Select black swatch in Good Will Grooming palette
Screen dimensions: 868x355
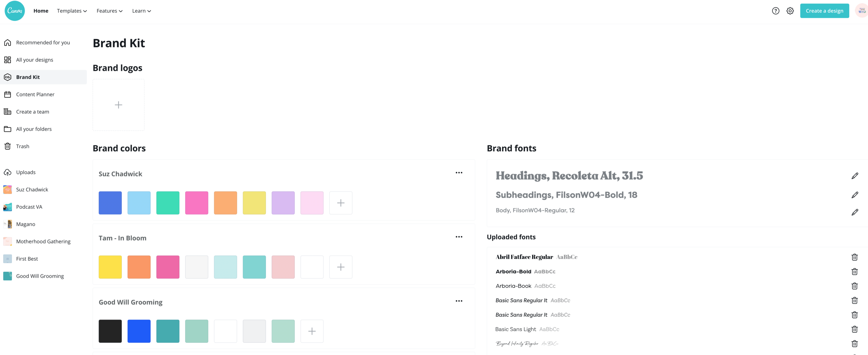110,331
